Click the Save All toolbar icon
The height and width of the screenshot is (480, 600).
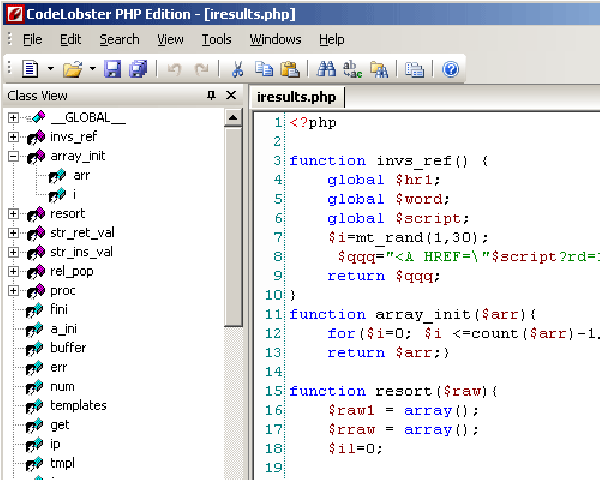[137, 69]
